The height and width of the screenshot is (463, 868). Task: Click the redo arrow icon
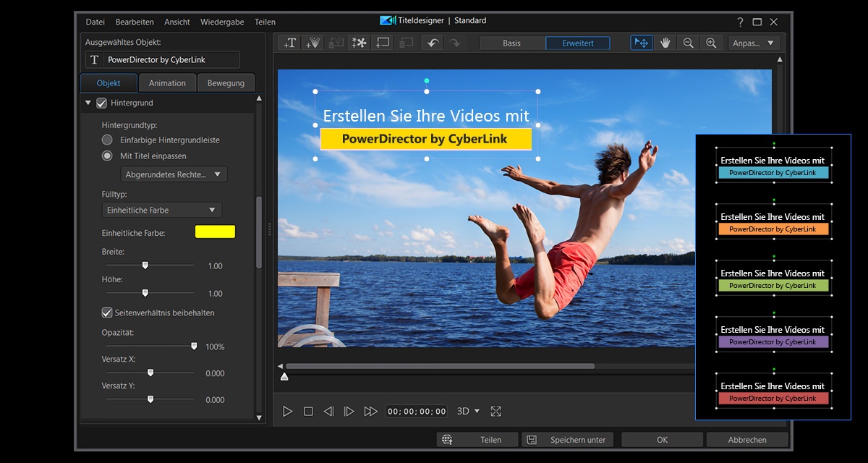coord(454,43)
